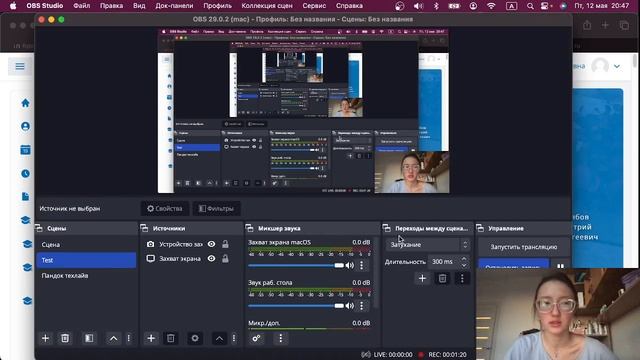
Task: Open Wi-Fi status in the macOS menu bar
Action: click(491, 6)
